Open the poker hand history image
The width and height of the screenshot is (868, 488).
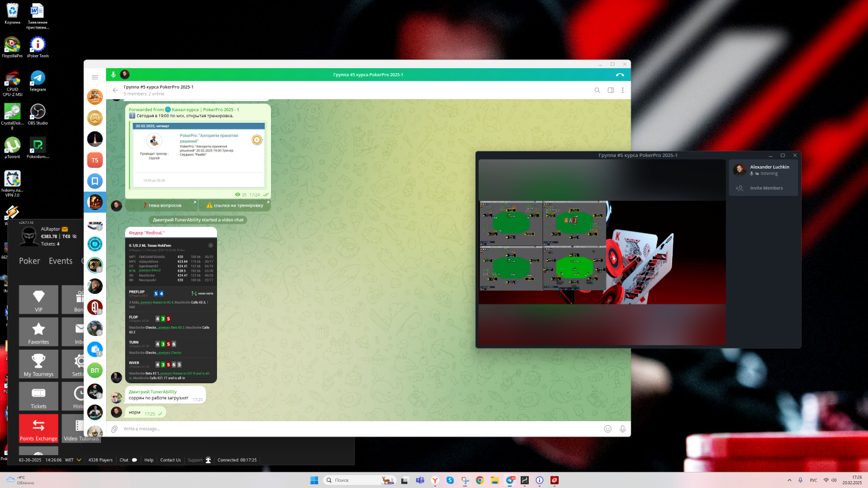[x=171, y=309]
